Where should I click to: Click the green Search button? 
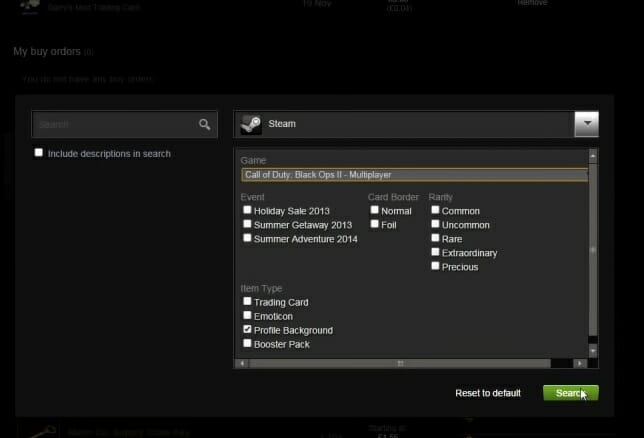click(570, 393)
